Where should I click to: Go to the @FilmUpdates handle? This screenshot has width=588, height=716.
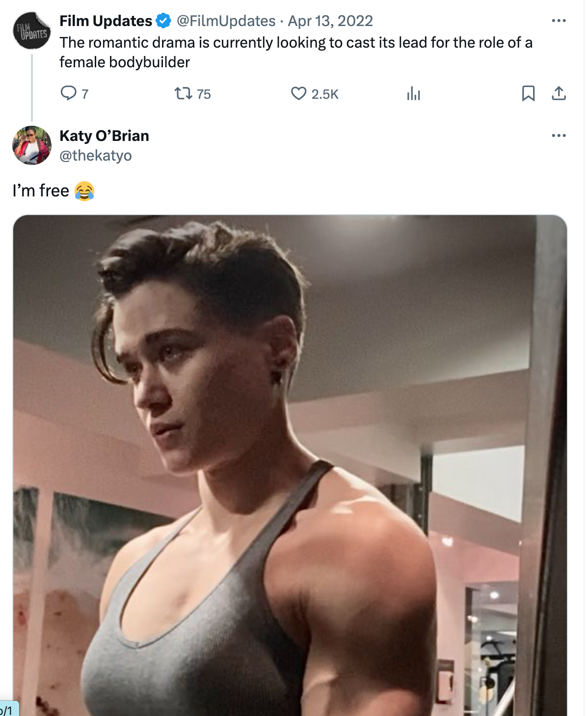coord(226,21)
